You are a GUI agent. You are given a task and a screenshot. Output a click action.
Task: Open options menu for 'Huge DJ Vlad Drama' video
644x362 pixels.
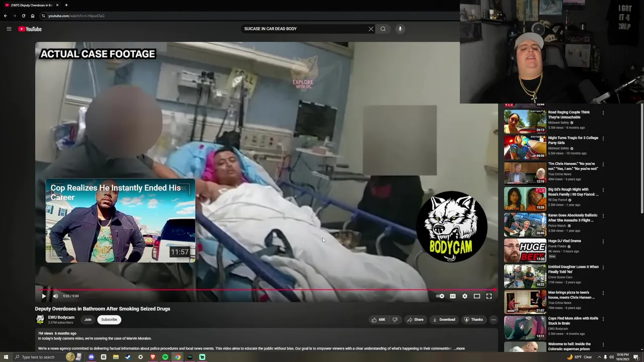click(603, 241)
